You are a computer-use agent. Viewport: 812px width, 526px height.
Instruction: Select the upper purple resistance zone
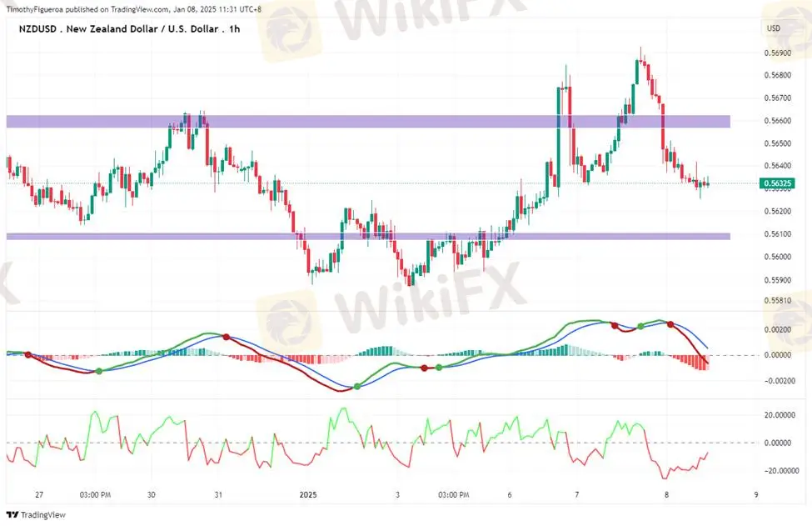pyautogui.click(x=368, y=121)
